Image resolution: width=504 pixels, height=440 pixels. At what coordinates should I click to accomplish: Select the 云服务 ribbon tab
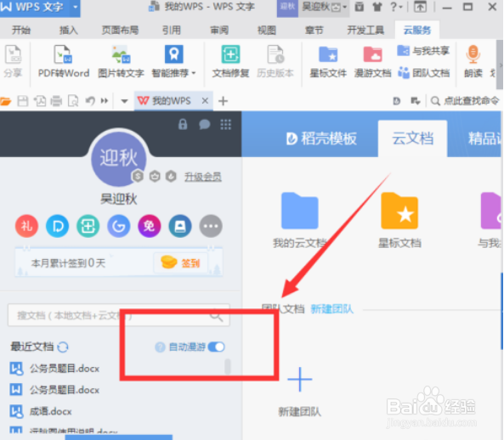click(417, 31)
